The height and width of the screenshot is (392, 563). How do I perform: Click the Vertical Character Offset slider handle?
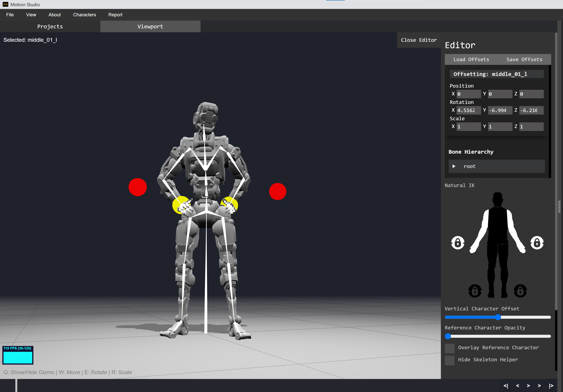tap(498, 317)
